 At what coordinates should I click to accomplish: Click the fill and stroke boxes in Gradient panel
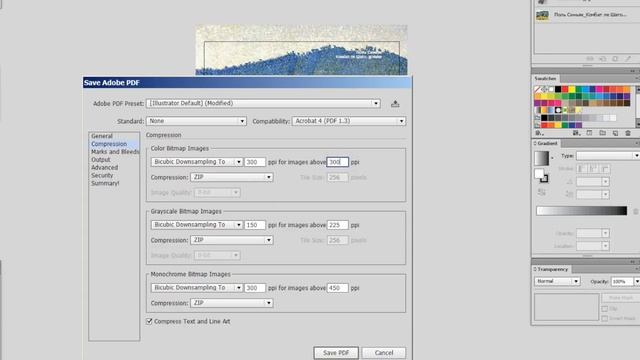[542, 176]
